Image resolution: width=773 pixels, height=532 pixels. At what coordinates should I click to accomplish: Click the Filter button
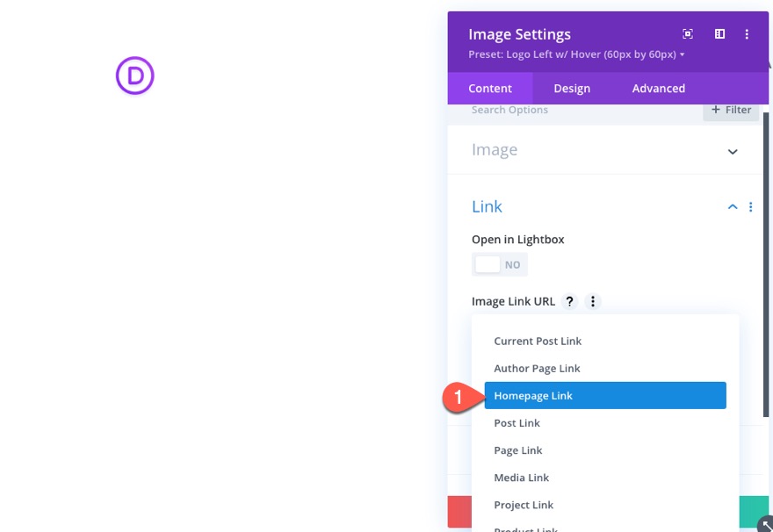[731, 109]
